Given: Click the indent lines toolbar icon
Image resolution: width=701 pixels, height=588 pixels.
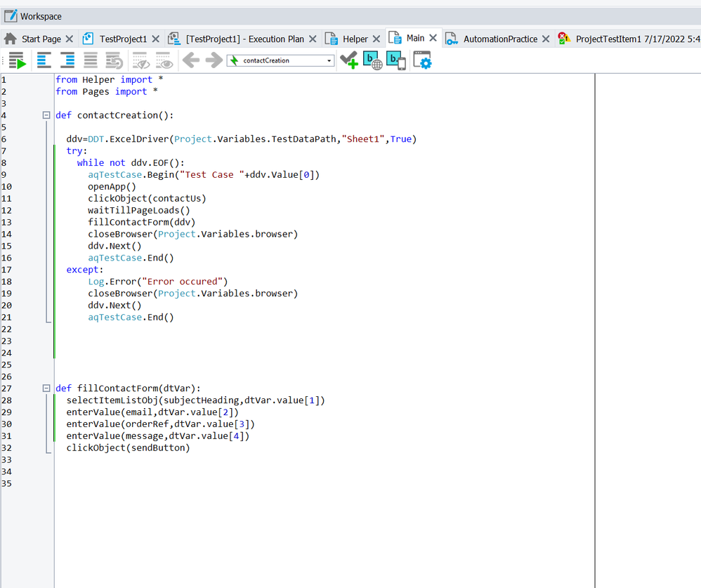Looking at the screenshot, I should tap(67, 61).
